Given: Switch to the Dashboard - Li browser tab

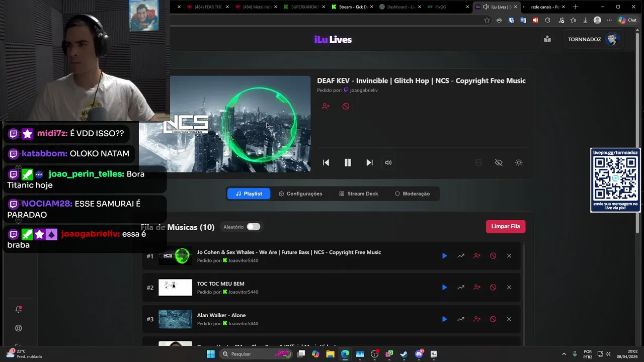Looking at the screenshot, I should pos(400,7).
